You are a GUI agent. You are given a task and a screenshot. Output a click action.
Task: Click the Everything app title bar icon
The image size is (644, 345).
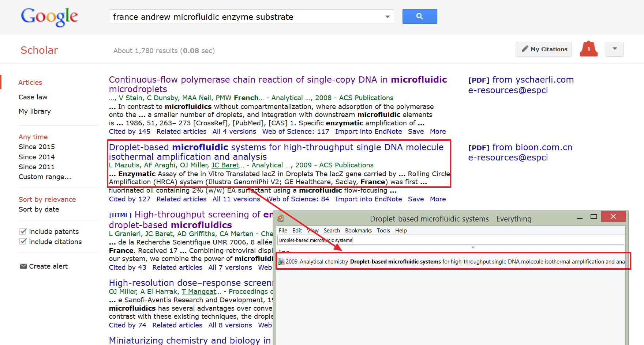coord(280,218)
